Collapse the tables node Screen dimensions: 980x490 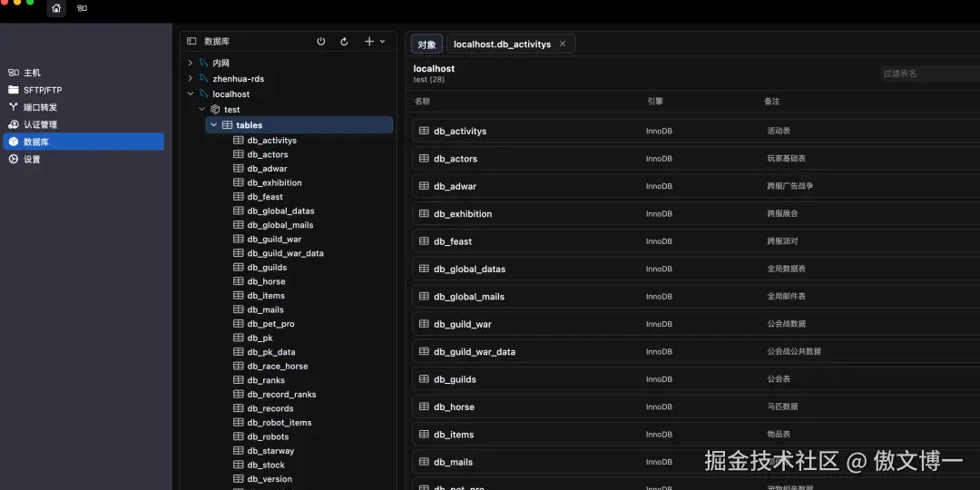[214, 125]
